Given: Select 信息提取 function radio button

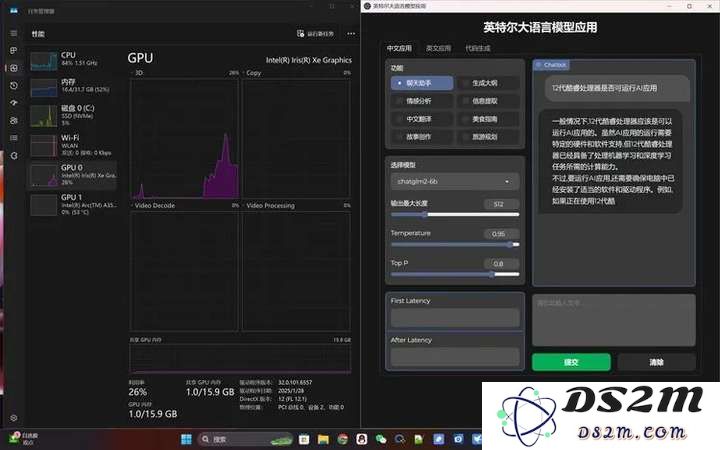Looking at the screenshot, I should click(x=488, y=101).
